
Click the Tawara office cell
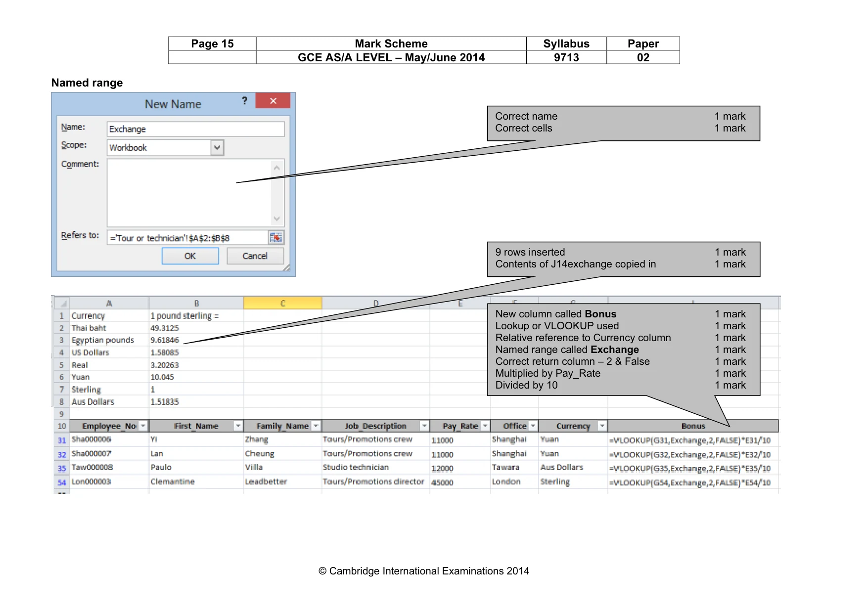pos(514,467)
